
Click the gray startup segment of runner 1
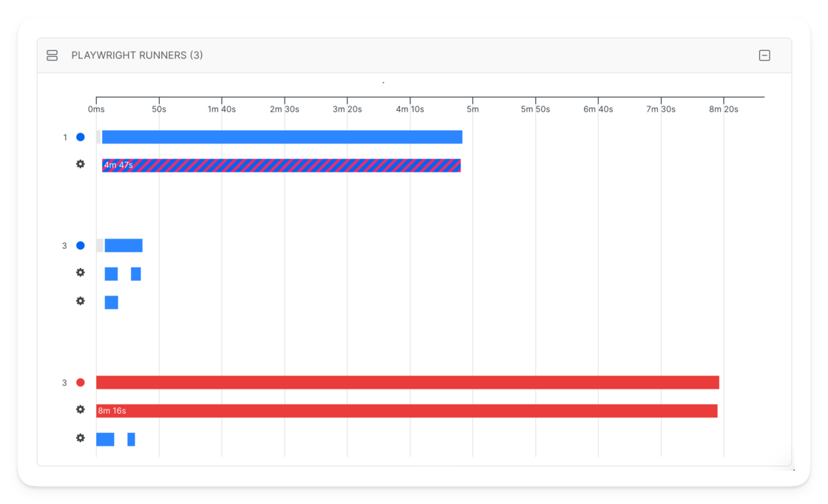pos(99,137)
